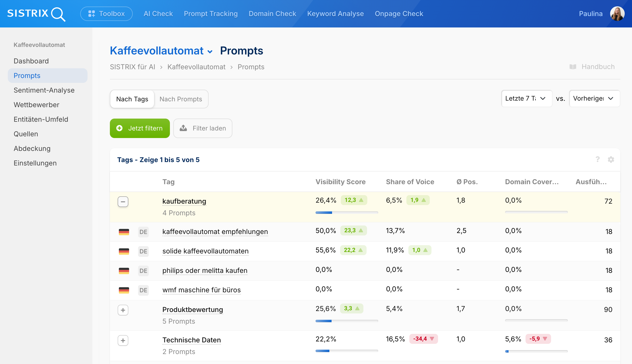Click Paulina's profile avatar

[x=617, y=14]
